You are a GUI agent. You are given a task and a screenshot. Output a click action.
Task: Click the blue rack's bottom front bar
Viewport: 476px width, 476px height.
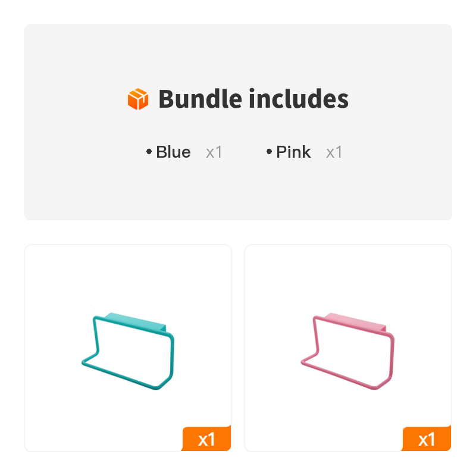tap(119, 375)
